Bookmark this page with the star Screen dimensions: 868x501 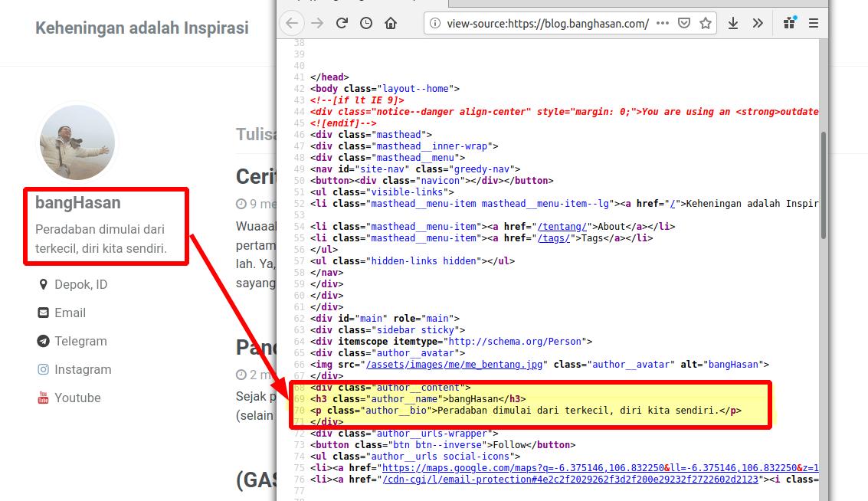705,23
